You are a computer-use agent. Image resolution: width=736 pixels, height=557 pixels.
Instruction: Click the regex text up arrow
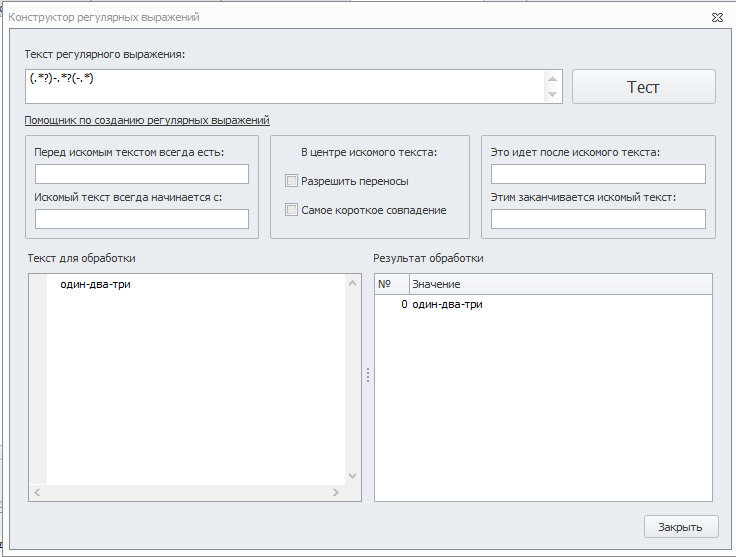point(552,79)
